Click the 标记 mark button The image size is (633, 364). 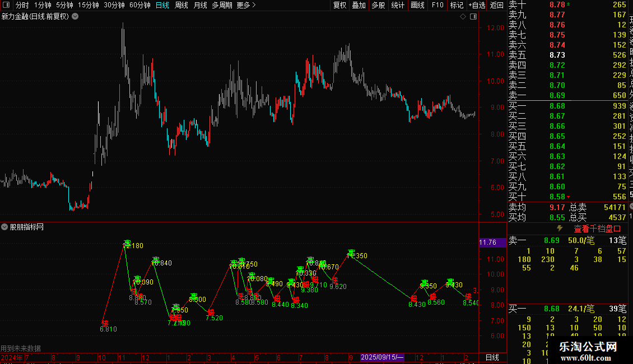coord(457,5)
